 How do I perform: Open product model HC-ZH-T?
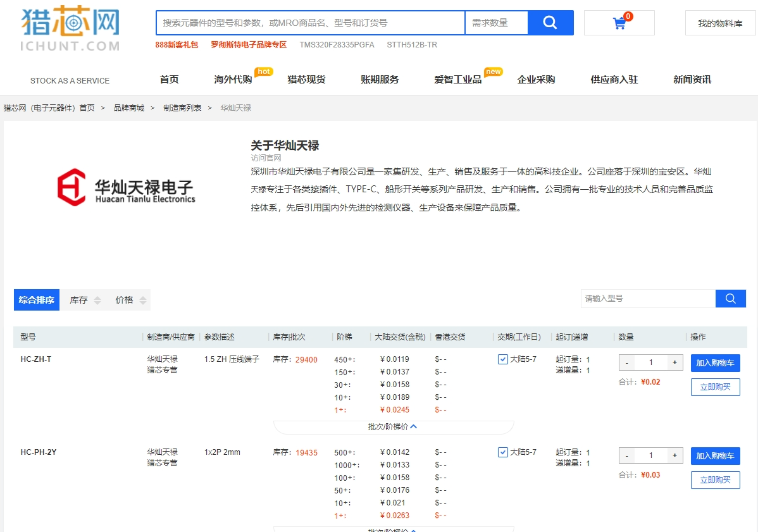pyautogui.click(x=36, y=359)
